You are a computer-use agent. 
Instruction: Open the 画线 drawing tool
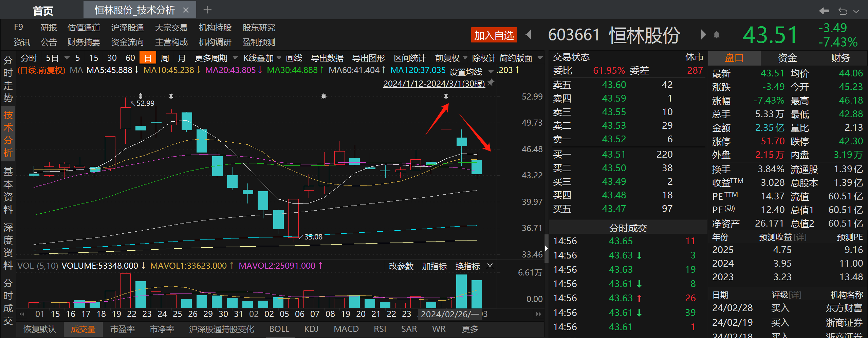click(294, 58)
